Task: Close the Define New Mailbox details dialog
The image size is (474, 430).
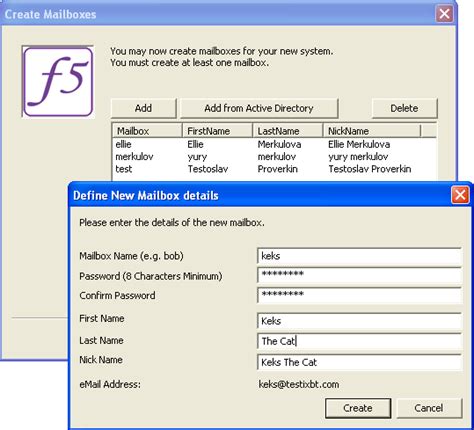Action: pos(460,195)
